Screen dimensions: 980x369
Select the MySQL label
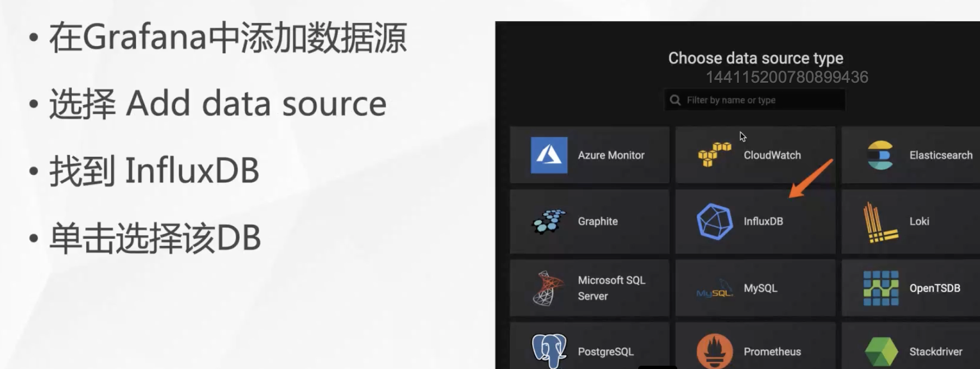click(760, 288)
